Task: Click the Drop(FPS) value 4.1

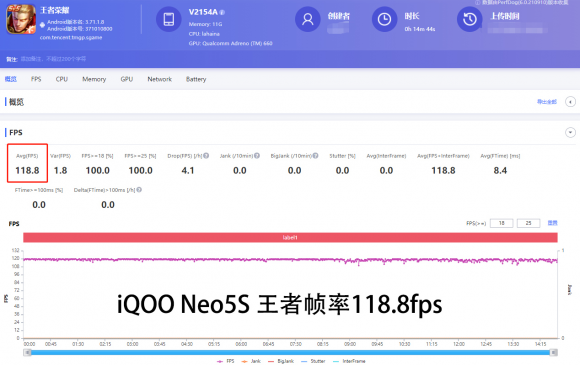Action: (188, 170)
